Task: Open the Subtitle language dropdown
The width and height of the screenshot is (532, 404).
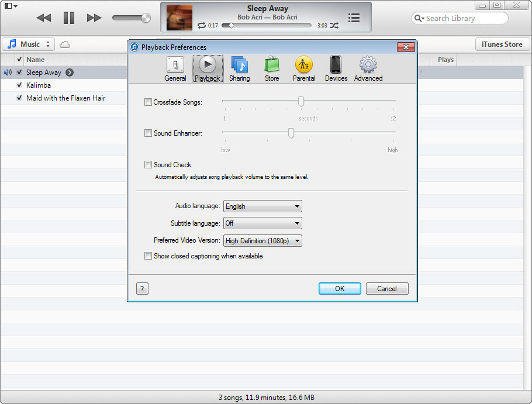Action: click(262, 223)
